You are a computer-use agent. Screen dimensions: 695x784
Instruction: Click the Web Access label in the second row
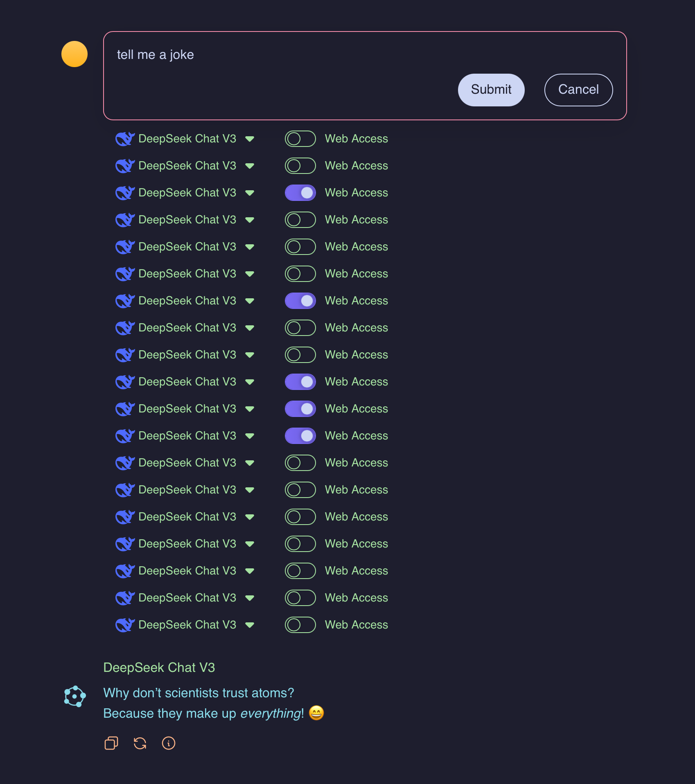coord(356,166)
